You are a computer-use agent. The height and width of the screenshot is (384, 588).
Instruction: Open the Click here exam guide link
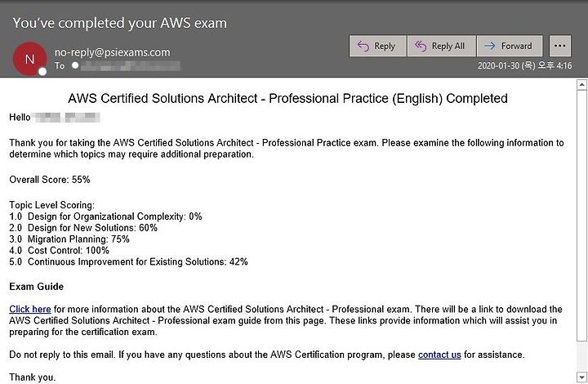30,309
